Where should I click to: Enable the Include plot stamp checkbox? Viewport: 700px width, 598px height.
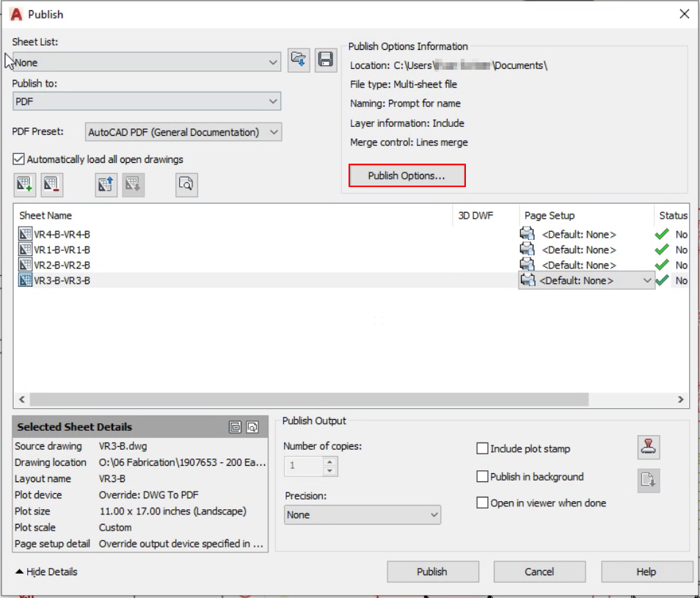click(482, 448)
